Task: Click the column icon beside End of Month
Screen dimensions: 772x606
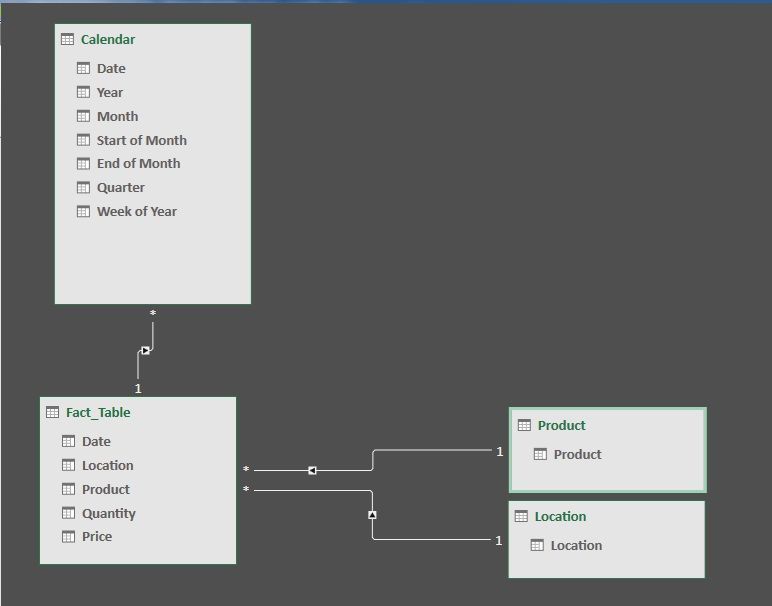Action: pos(84,163)
